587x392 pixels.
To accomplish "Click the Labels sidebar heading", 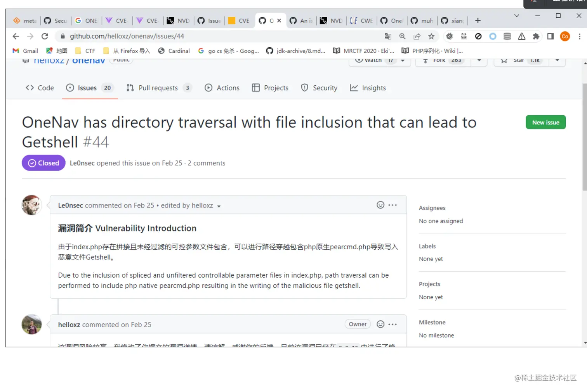I will point(427,246).
